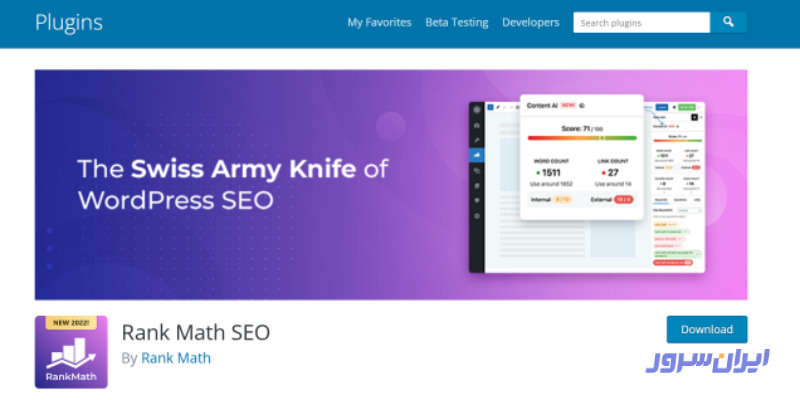
Task: Focus the Search plugins field
Action: click(641, 22)
